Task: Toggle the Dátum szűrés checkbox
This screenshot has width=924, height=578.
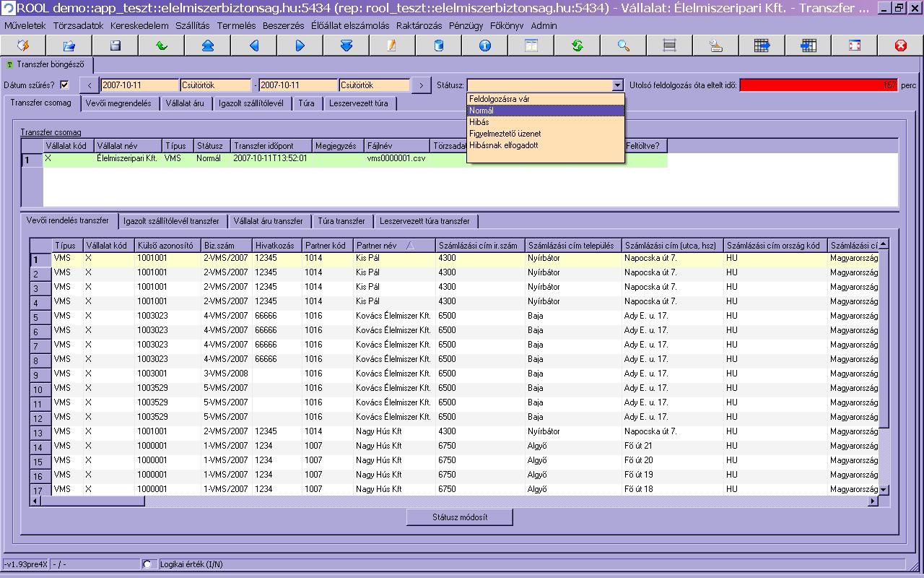Action: point(64,85)
